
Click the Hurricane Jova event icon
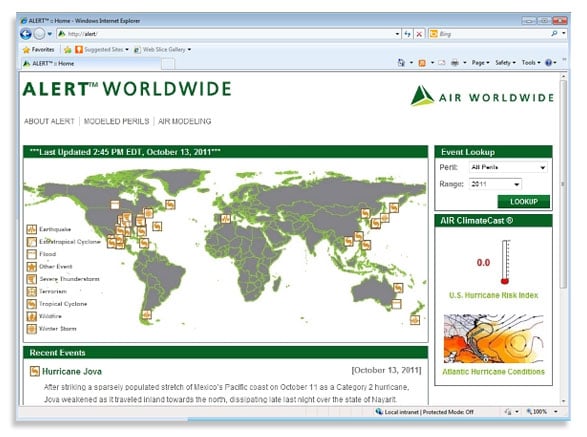click(34, 371)
